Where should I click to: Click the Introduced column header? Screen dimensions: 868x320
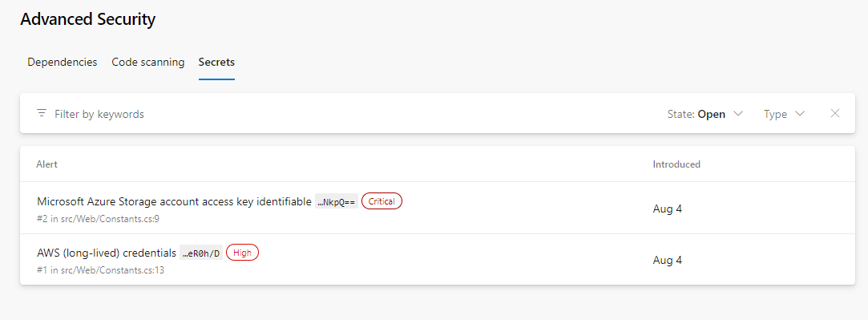click(x=676, y=164)
